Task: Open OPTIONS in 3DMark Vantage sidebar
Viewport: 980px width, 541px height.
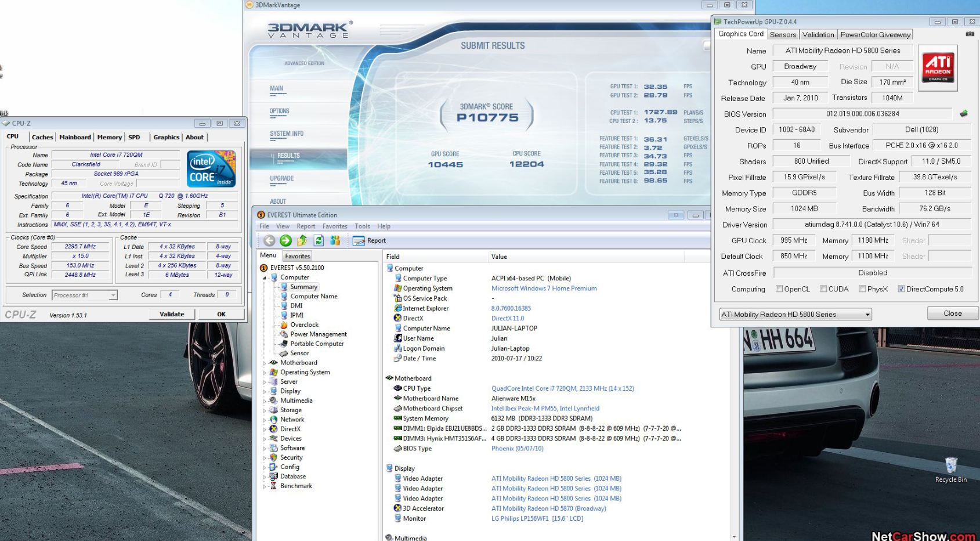Action: point(280,111)
